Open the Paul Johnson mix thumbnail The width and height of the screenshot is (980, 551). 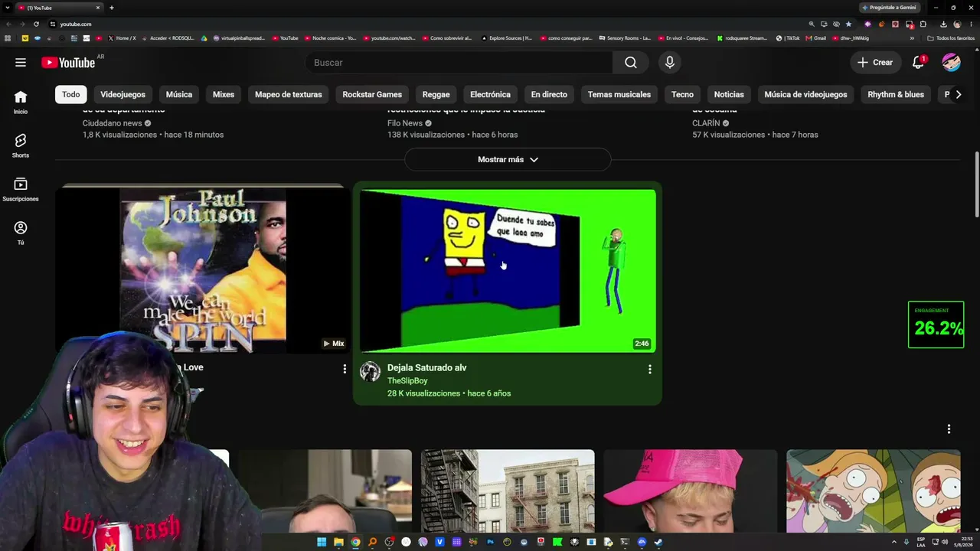[203, 269]
